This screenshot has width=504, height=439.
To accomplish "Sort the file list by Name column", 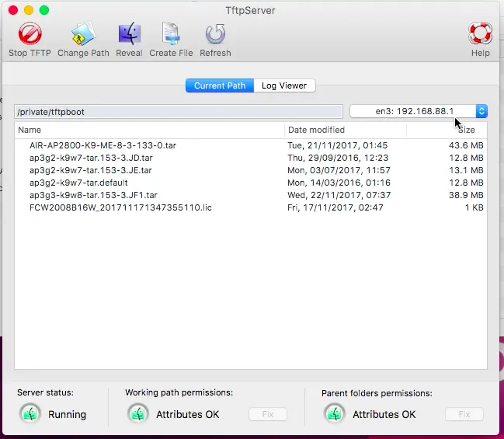I will (x=149, y=130).
